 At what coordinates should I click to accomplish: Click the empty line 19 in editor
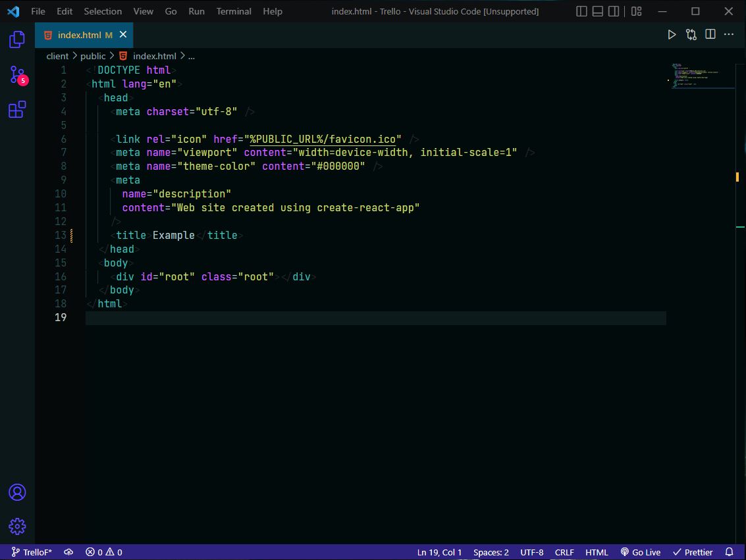(x=376, y=318)
